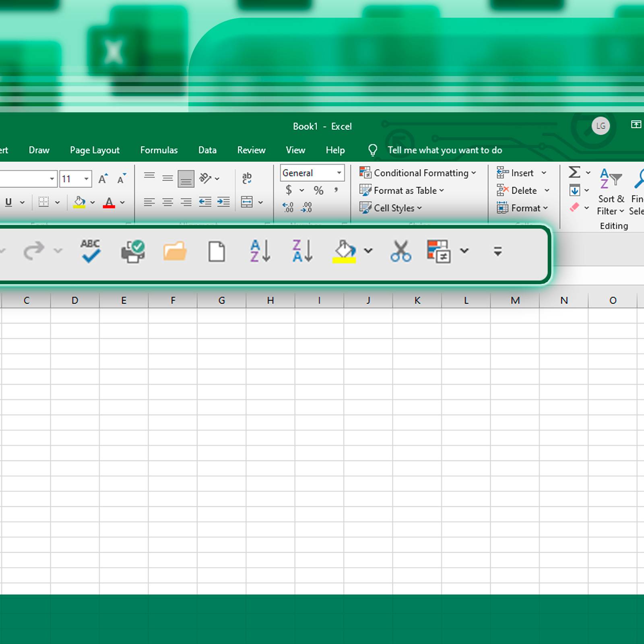The image size is (644, 644).
Task: Open the Formulas tab
Action: [x=159, y=150]
